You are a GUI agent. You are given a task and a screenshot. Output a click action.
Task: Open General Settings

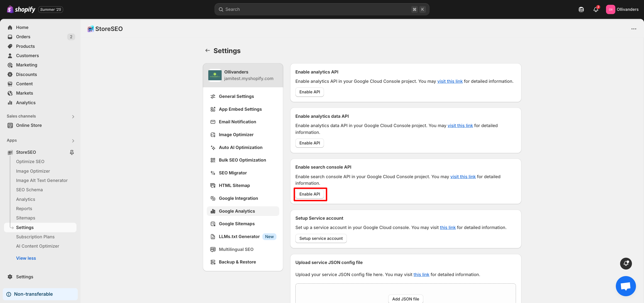[243, 96]
